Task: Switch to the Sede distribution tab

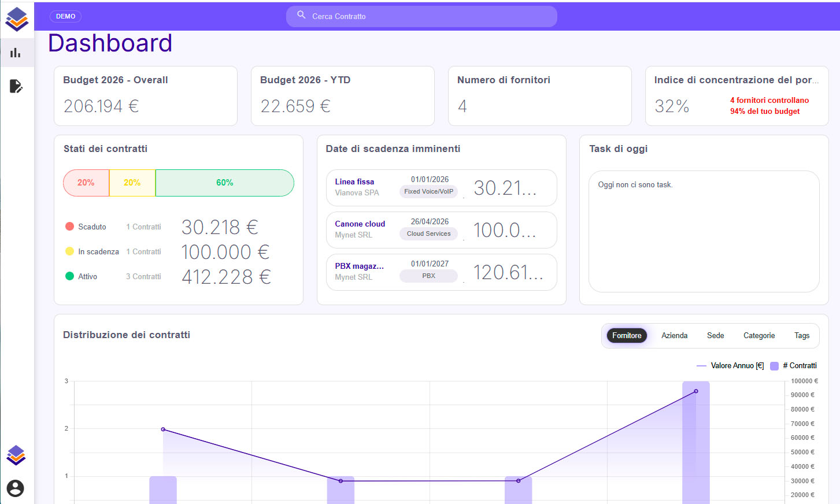Action: pos(715,336)
